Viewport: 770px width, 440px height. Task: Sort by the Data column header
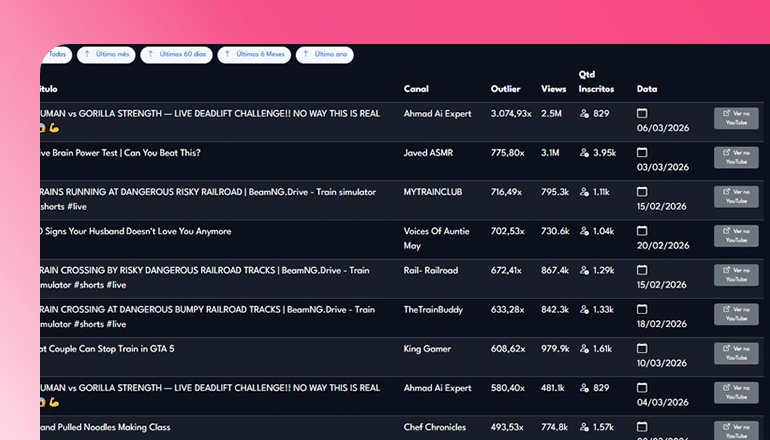tap(647, 89)
